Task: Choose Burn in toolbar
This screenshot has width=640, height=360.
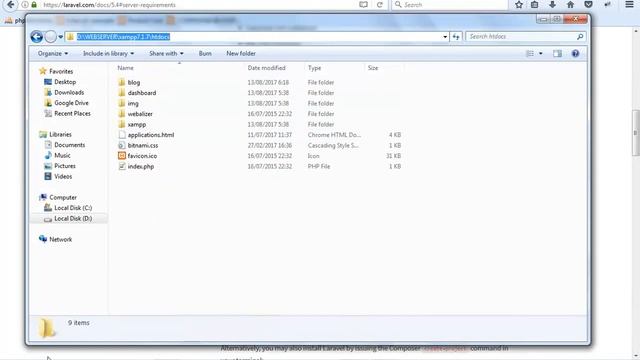Action: tap(205, 53)
